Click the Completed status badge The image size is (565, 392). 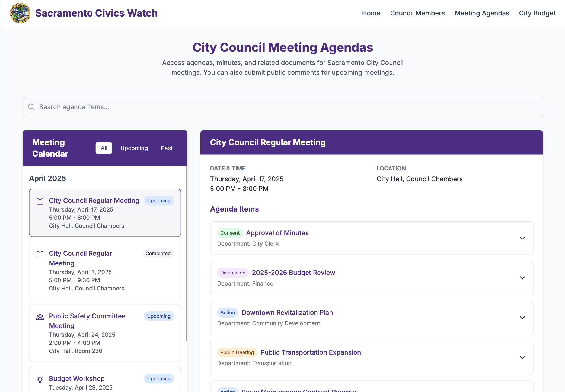[158, 253]
